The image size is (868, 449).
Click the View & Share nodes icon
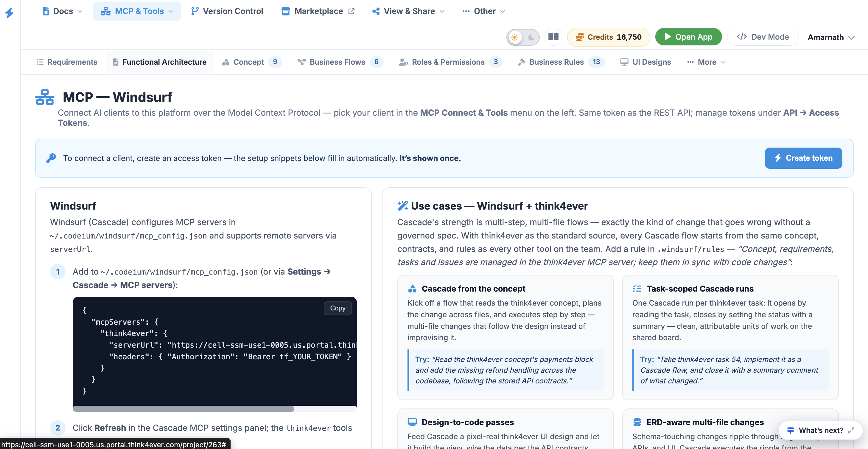(376, 11)
